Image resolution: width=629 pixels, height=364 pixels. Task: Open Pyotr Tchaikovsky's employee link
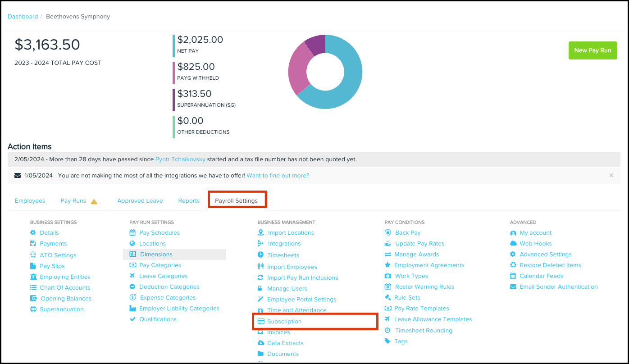[180, 159]
